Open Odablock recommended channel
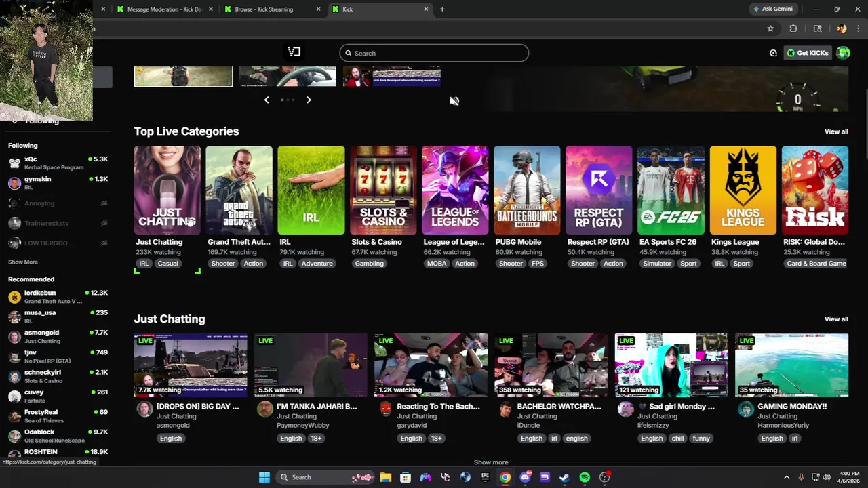868x488 pixels. (x=58, y=436)
